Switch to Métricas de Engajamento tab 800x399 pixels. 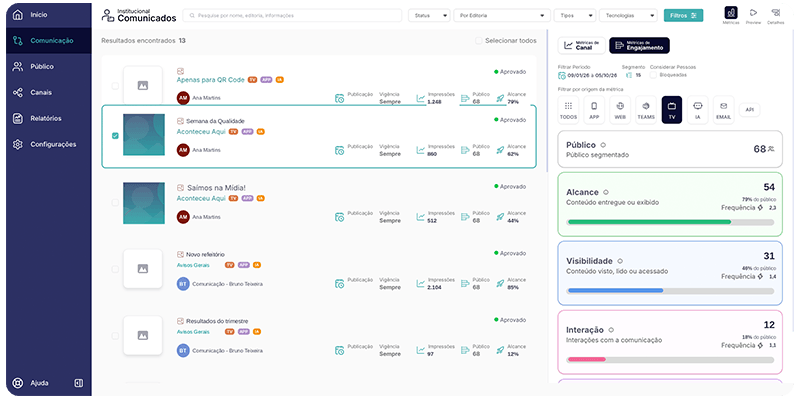pyautogui.click(x=639, y=45)
